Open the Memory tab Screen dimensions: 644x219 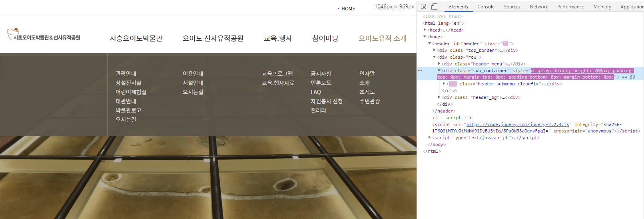click(x=602, y=7)
